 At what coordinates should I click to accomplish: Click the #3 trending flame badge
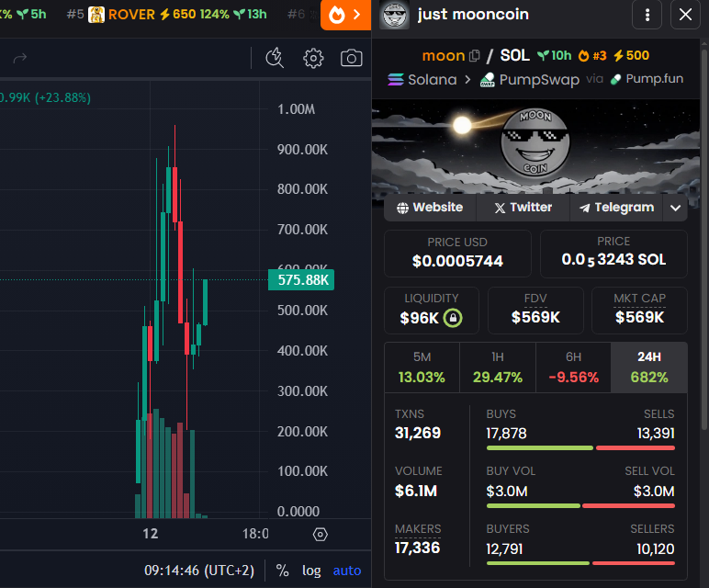tap(592, 56)
